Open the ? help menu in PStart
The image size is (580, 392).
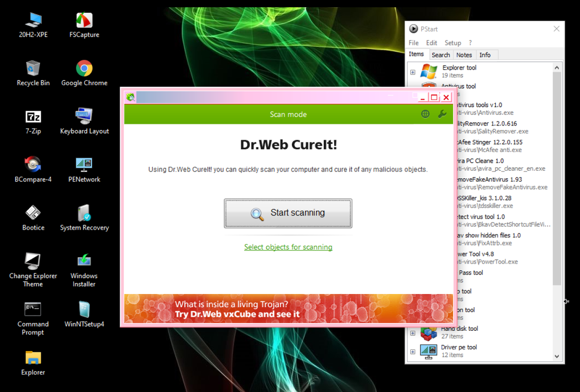470,43
